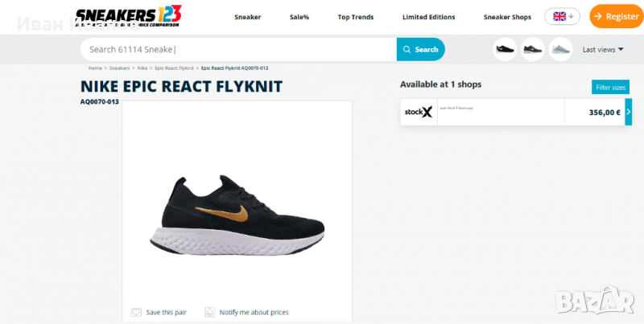Open the Sale% menu item
This screenshot has width=644, height=324.
pos(299,17)
